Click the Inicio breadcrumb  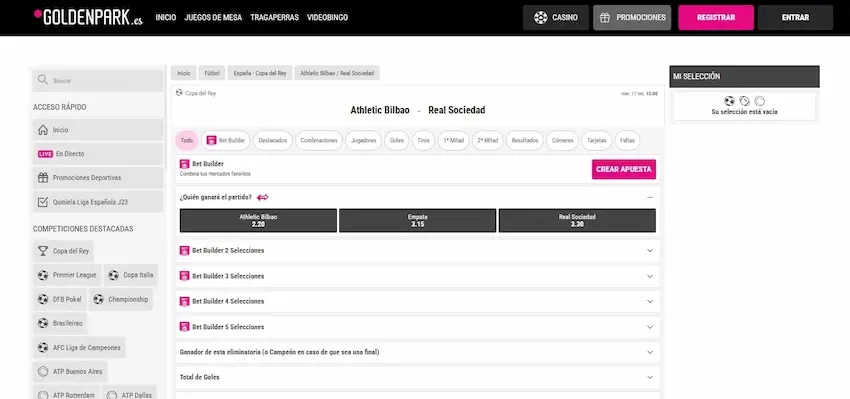pyautogui.click(x=184, y=73)
